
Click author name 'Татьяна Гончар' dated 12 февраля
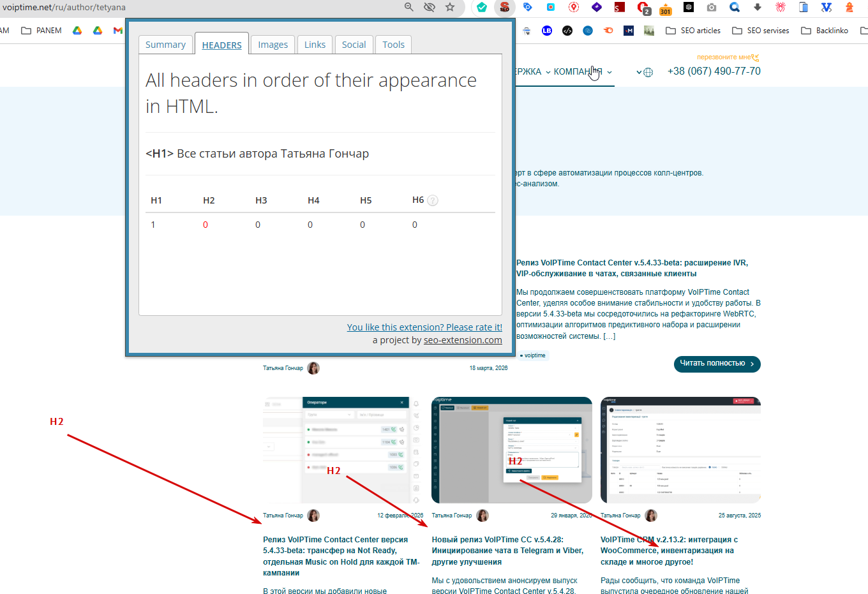click(283, 516)
